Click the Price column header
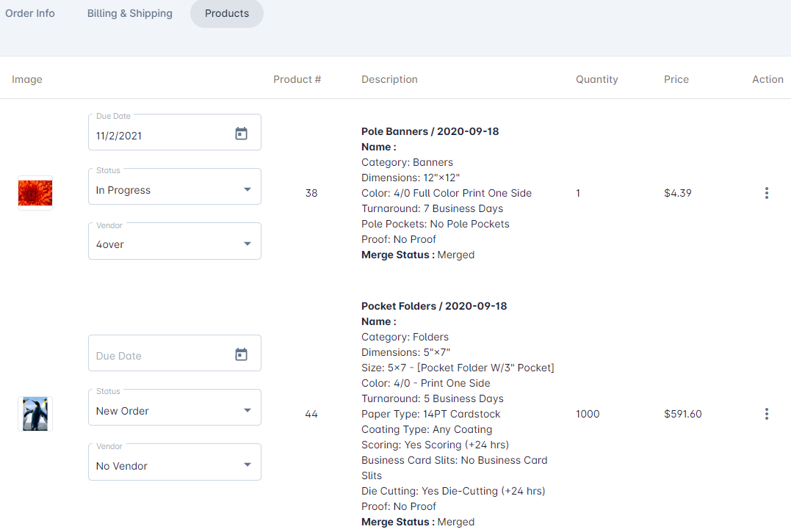The height and width of the screenshot is (532, 791). point(676,79)
